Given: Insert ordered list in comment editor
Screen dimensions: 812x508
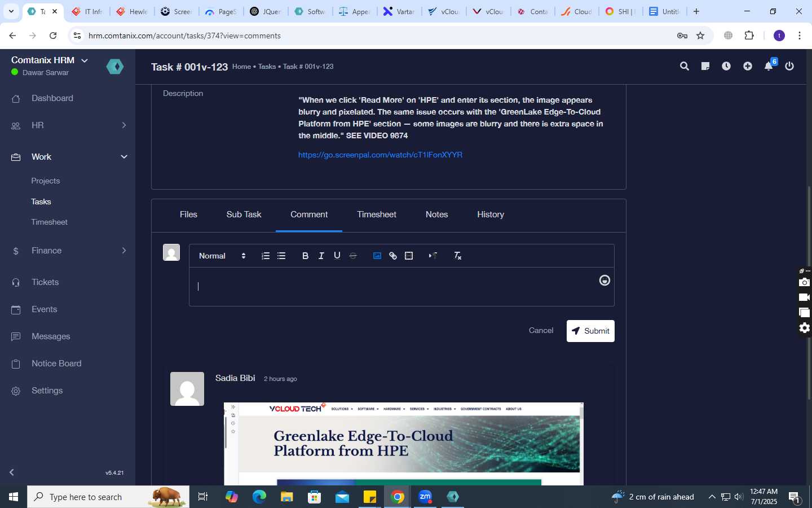Looking at the screenshot, I should click(x=266, y=256).
